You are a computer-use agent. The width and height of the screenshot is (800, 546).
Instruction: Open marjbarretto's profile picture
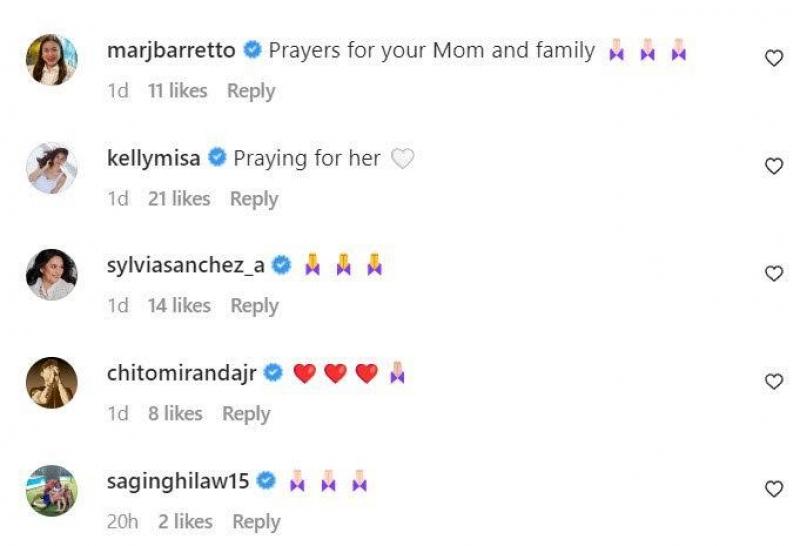pyautogui.click(x=52, y=59)
